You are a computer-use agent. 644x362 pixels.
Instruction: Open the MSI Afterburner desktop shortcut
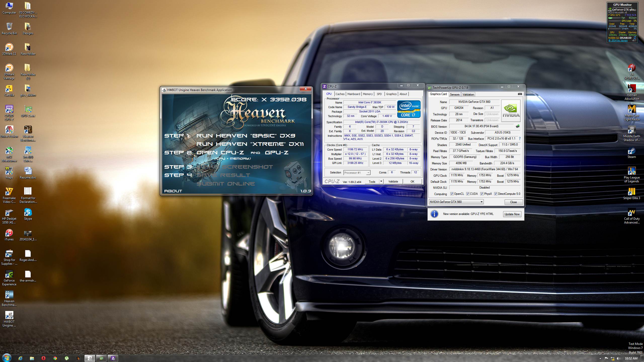click(x=9, y=154)
